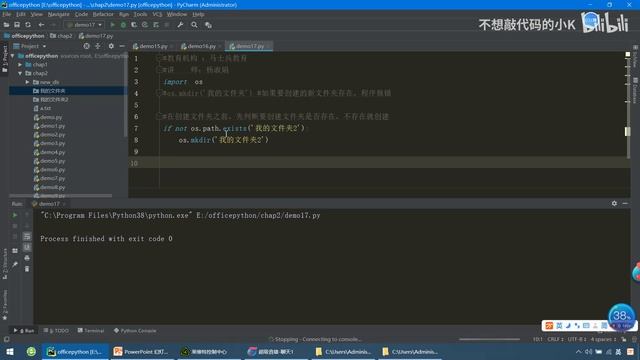The width and height of the screenshot is (640, 360).
Task: Click the chap2 breadcrumb
Action: coord(61,36)
